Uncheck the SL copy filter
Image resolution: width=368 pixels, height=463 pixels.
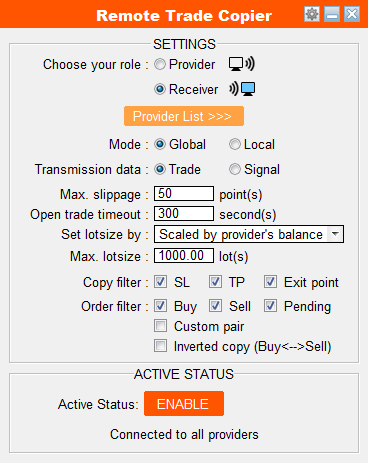point(160,282)
